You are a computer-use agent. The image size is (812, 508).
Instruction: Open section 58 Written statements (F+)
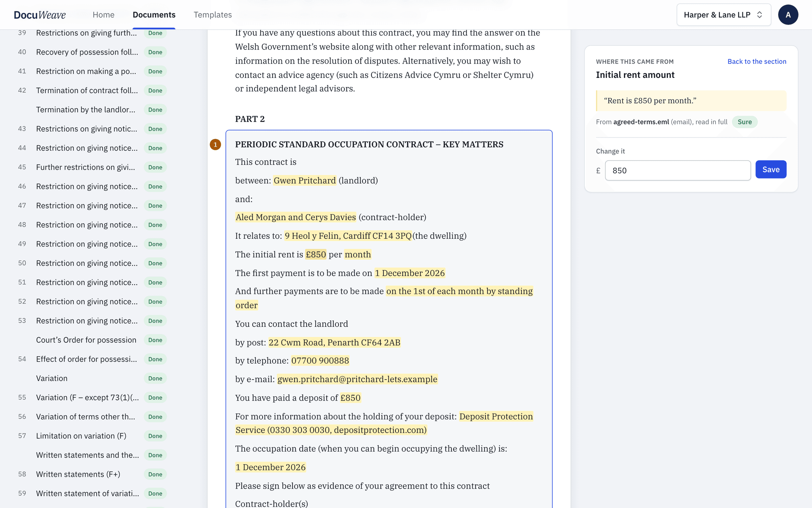coord(92,474)
